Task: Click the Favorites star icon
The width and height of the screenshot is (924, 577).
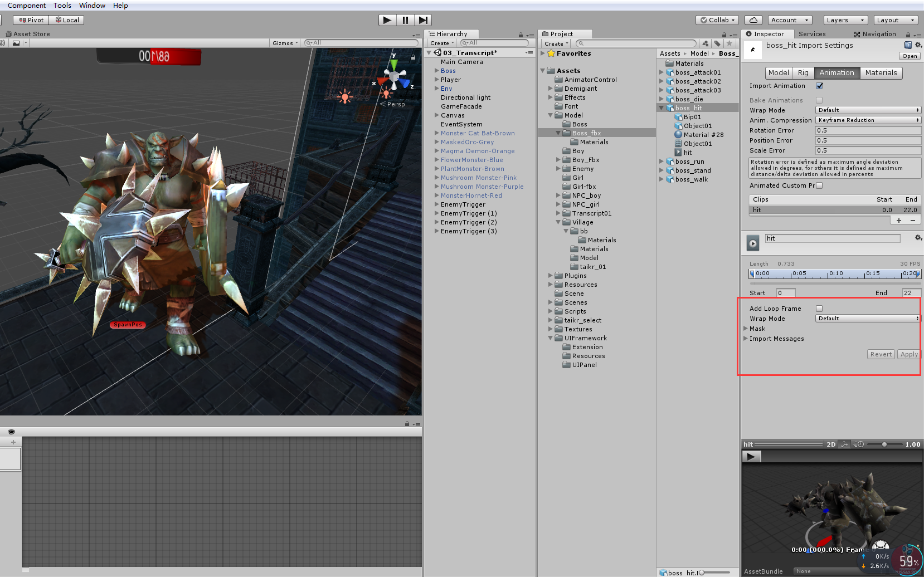Action: (551, 53)
